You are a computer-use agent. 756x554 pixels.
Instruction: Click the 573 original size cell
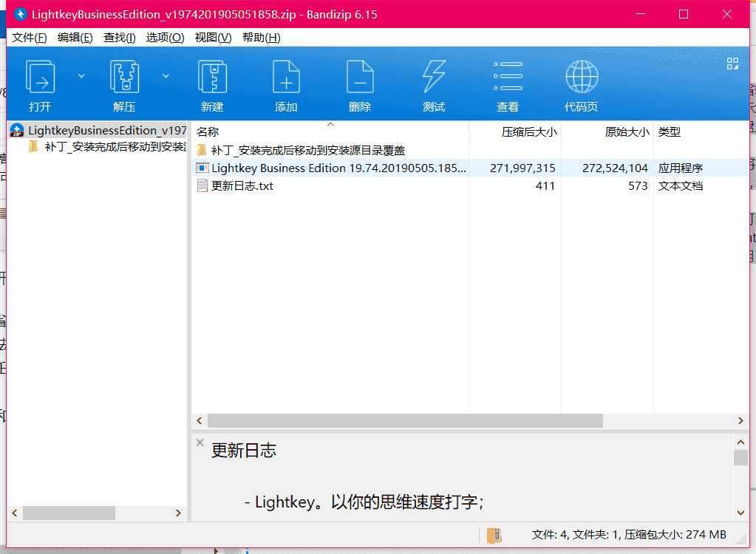[x=638, y=186]
